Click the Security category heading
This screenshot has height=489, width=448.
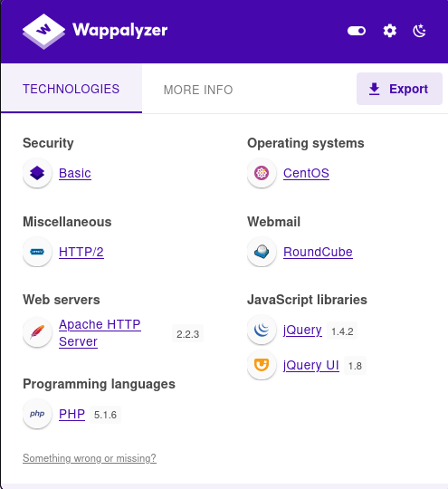click(x=48, y=143)
